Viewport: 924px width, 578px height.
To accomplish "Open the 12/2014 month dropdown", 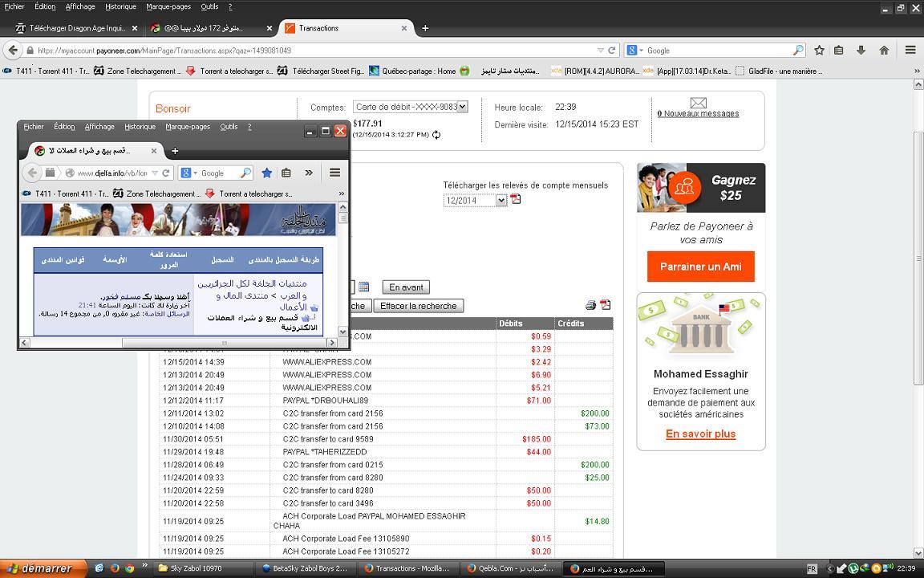I will coord(475,201).
